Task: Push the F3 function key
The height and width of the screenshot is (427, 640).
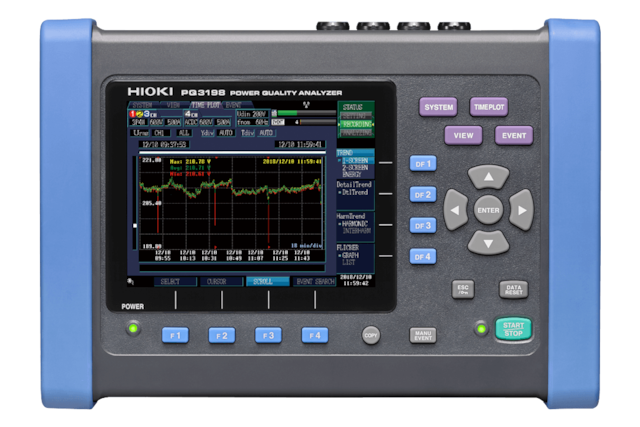Action: (x=268, y=335)
